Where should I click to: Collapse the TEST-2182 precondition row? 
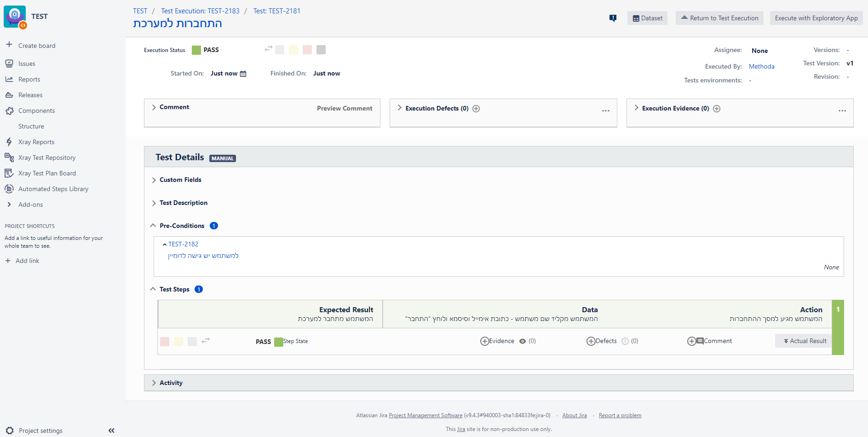click(x=164, y=245)
